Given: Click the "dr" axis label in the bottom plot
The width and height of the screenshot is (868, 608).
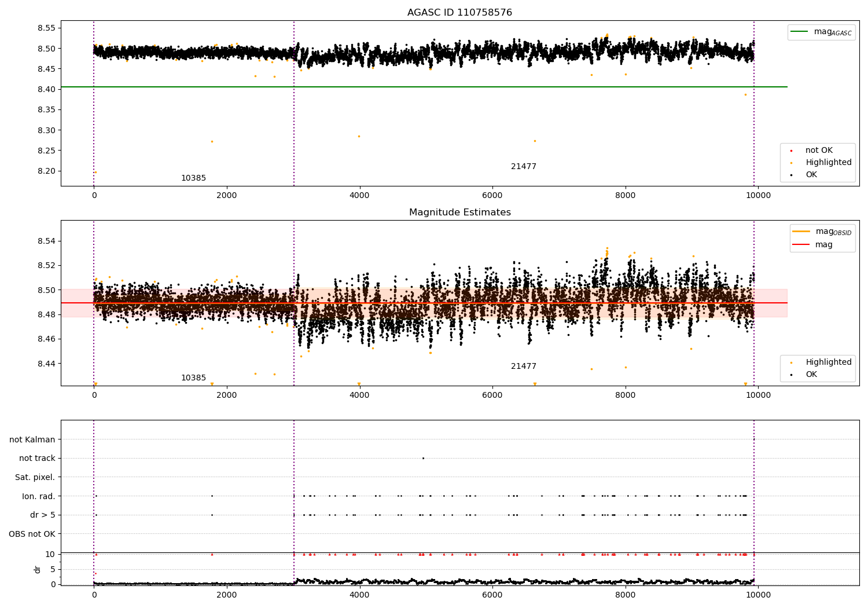Looking at the screenshot, I should (38, 570).
